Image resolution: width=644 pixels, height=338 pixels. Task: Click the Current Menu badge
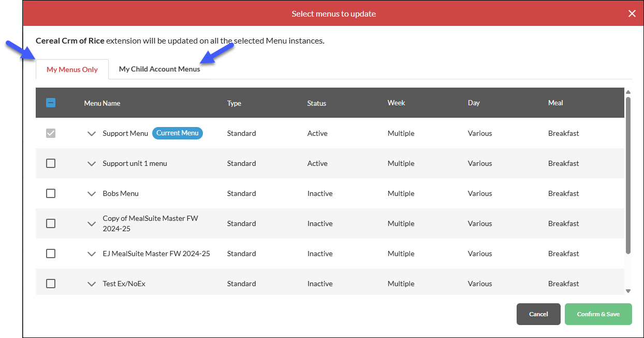178,133
